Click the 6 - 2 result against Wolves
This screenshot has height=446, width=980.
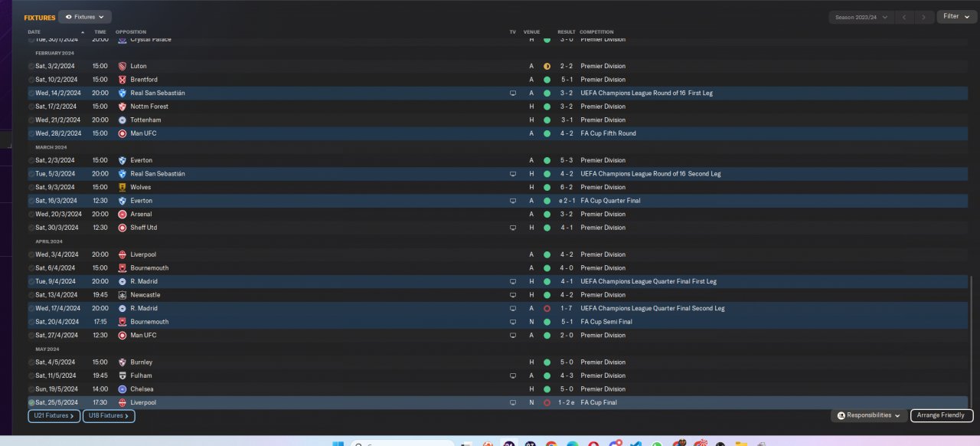click(x=567, y=187)
